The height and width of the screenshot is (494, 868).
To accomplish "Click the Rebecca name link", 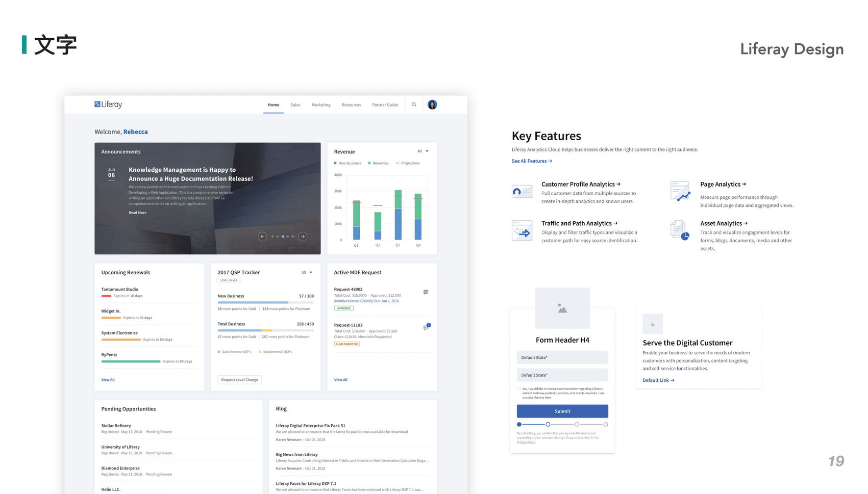I will 135,132.
